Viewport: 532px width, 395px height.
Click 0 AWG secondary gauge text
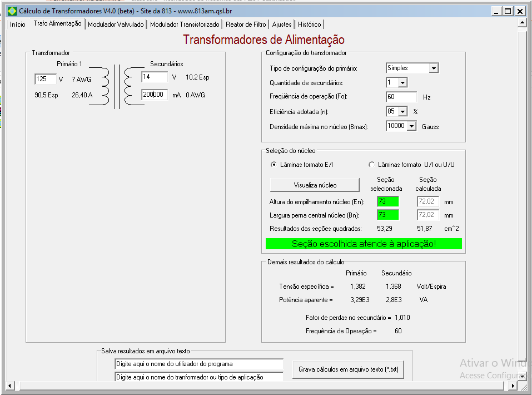pos(196,95)
